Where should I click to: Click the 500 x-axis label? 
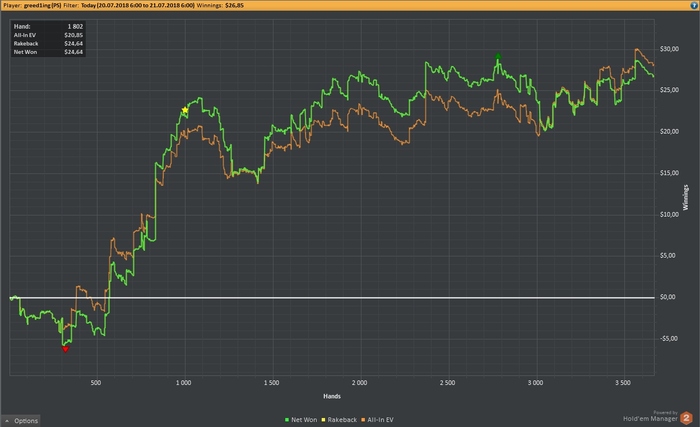(x=96, y=383)
